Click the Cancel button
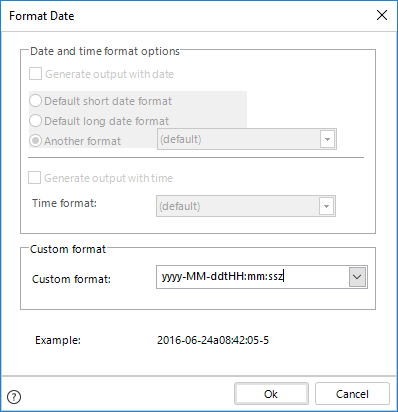The width and height of the screenshot is (398, 412). pyautogui.click(x=352, y=394)
